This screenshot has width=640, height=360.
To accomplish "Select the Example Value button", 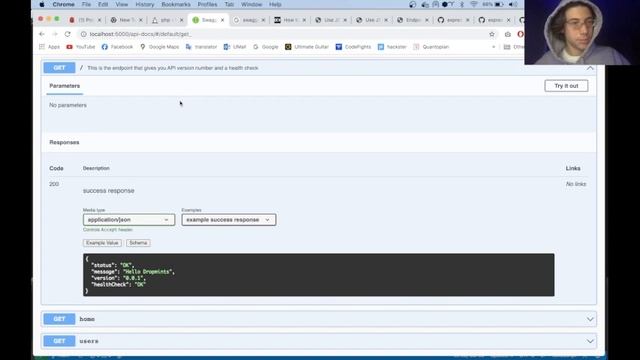I will [102, 243].
